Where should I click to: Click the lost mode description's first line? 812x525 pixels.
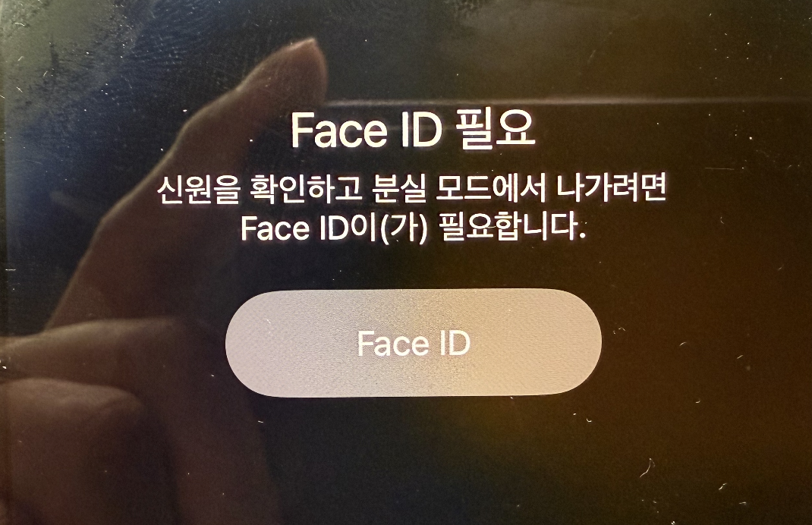click(x=411, y=190)
